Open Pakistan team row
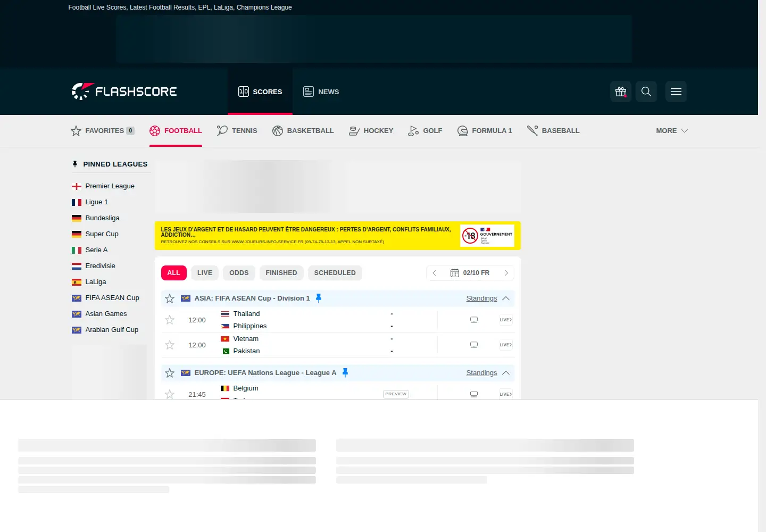 click(x=240, y=351)
